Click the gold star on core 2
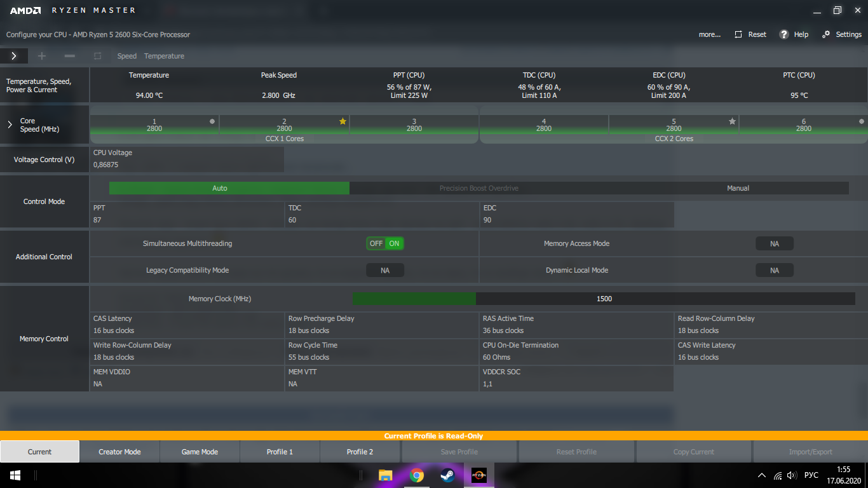 click(x=343, y=121)
